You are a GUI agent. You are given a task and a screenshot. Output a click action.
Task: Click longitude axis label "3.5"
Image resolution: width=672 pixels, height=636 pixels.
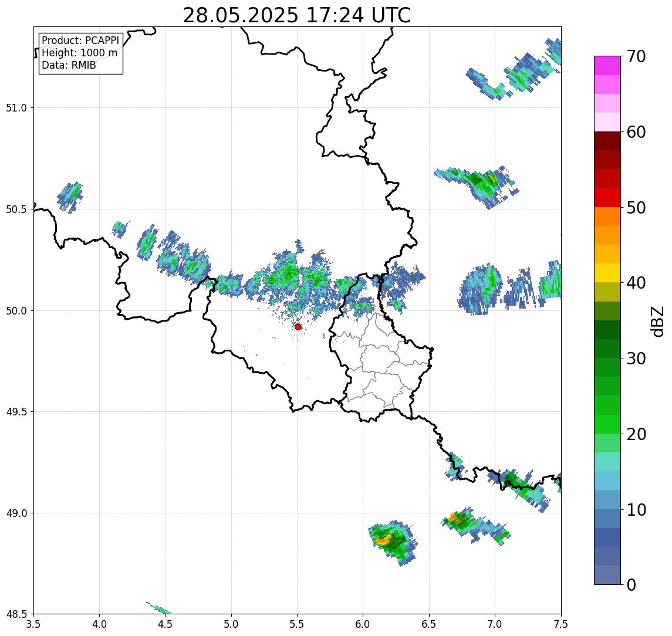[x=33, y=624]
